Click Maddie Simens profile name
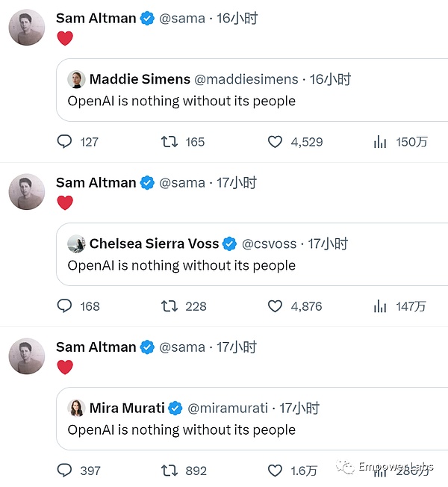Viewport: 448px width, 487px height. (139, 79)
